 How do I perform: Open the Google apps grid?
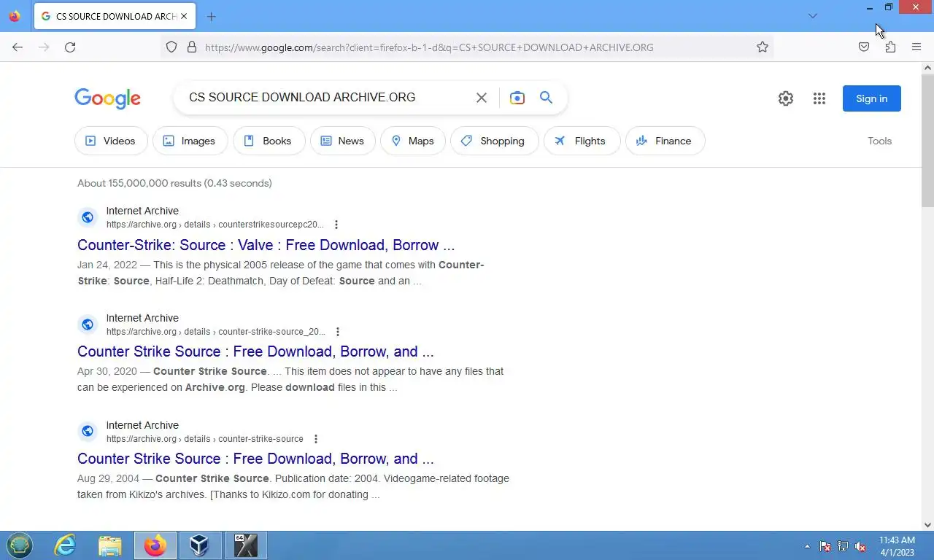click(x=819, y=98)
